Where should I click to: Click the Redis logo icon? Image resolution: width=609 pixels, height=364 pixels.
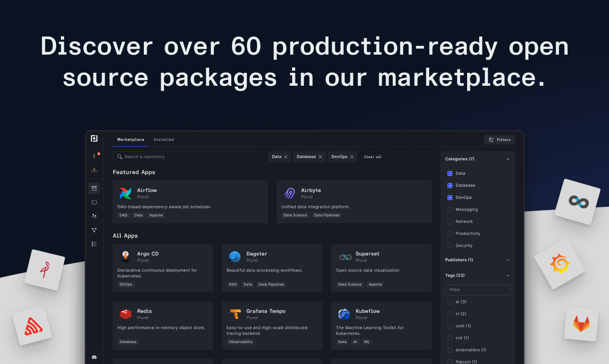pyautogui.click(x=126, y=314)
